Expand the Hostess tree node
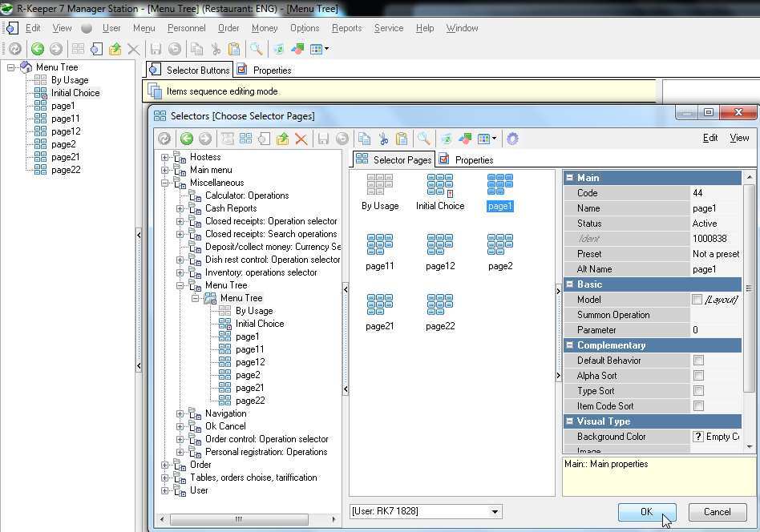This screenshot has width=760, height=532. (165, 158)
